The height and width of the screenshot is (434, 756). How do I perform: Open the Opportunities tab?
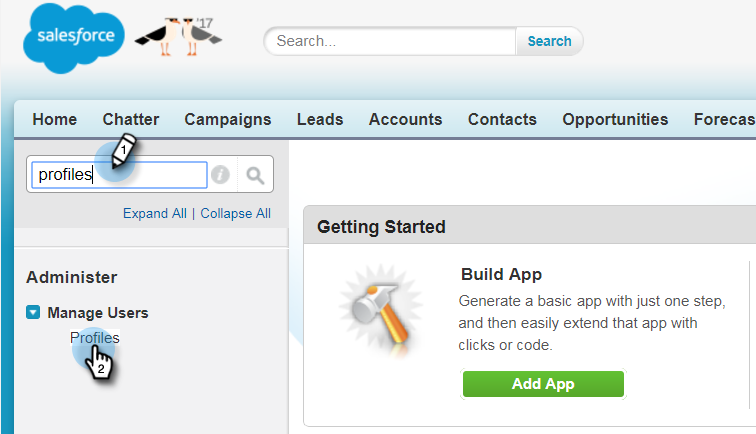(615, 120)
